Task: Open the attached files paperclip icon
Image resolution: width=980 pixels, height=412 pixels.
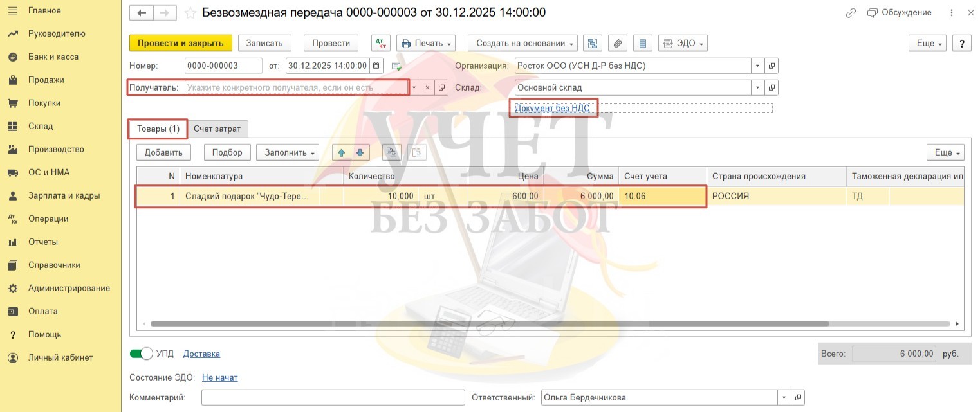Action: [x=616, y=43]
